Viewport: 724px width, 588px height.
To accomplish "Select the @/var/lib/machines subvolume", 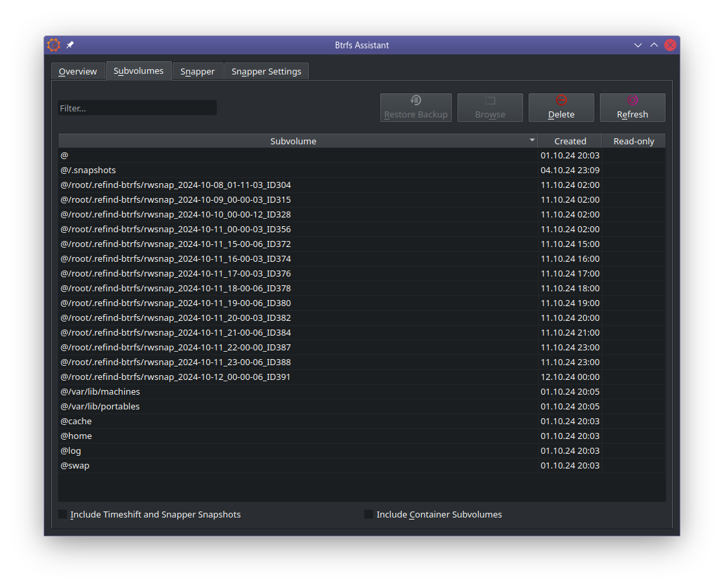I will 361,392.
